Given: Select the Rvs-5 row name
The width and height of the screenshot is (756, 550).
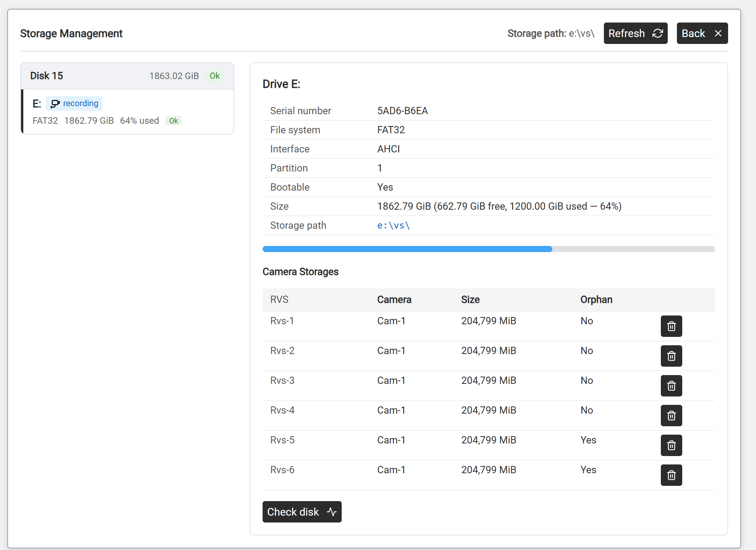Looking at the screenshot, I should click(x=282, y=440).
